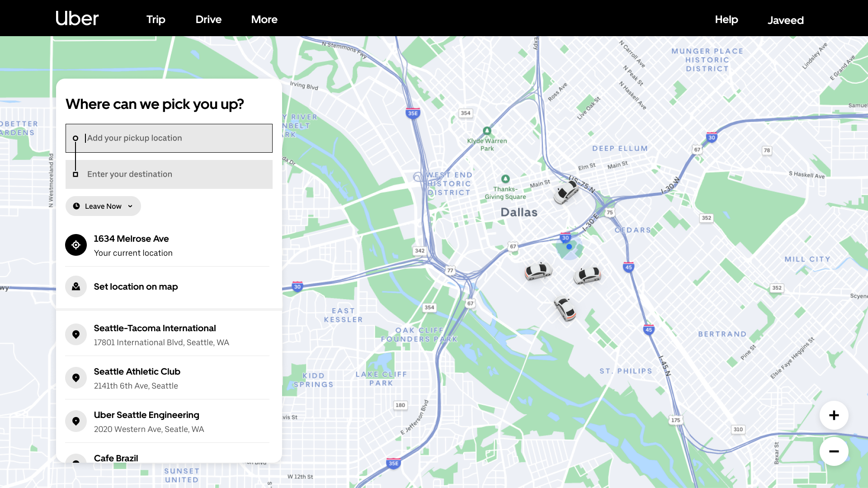Image resolution: width=868 pixels, height=488 pixels.
Task: Open the Javeed account menu
Action: point(786,20)
